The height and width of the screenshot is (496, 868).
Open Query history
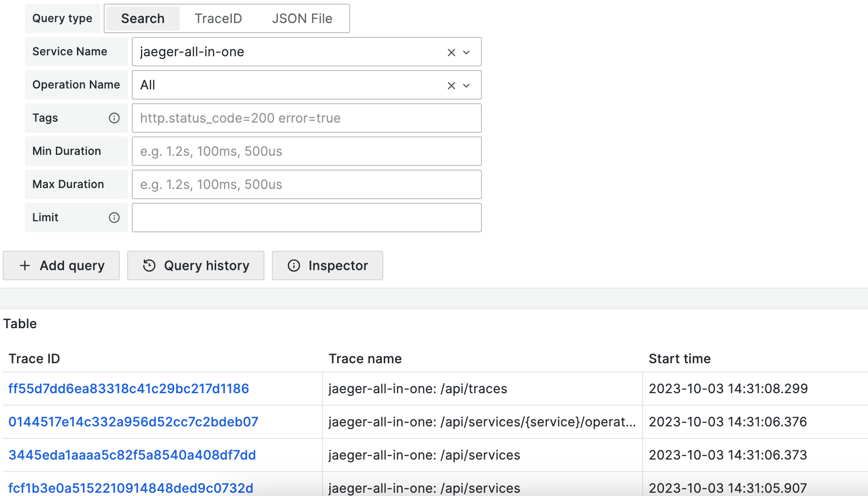pos(195,266)
